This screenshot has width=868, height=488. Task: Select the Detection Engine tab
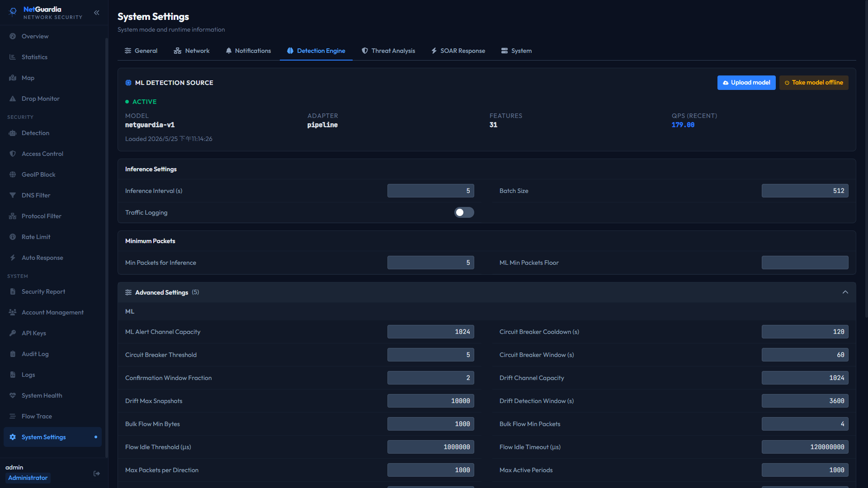point(316,51)
